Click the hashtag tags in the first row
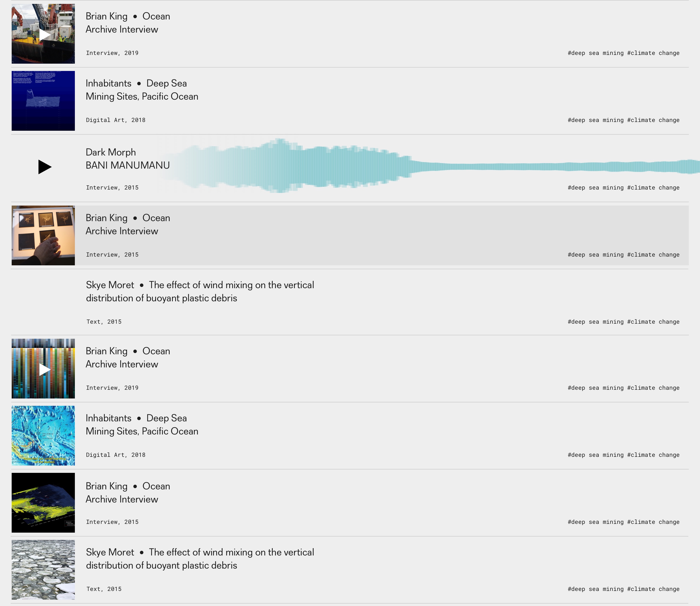Image resolution: width=700 pixels, height=606 pixels. [x=623, y=53]
